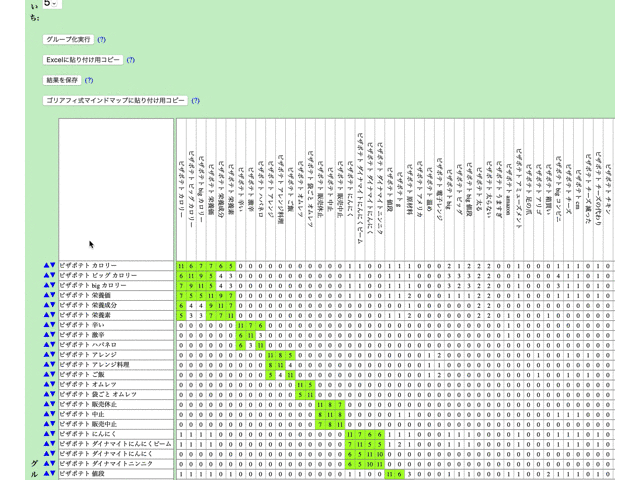640x480 pixels.
Task: Move ピザポテト 販売中止 row down
Action: click(x=53, y=424)
